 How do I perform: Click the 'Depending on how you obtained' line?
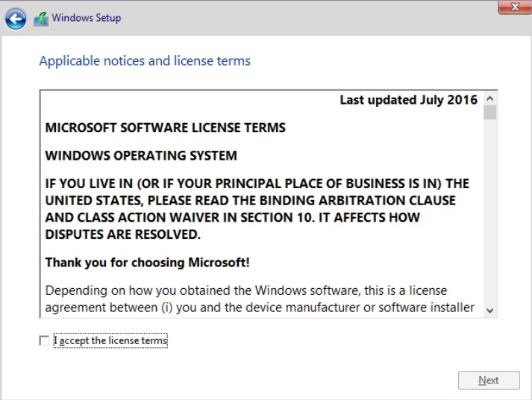[x=246, y=291]
